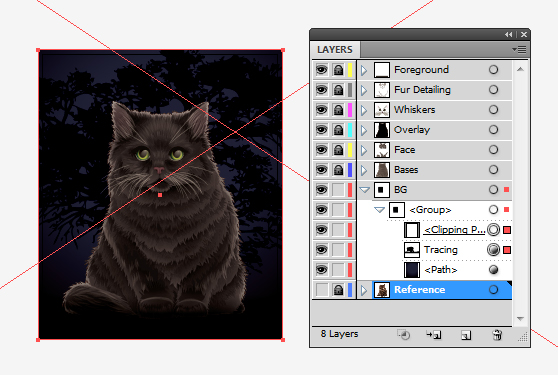Click target circle of BG layer
The image size is (558, 375).
click(x=493, y=190)
